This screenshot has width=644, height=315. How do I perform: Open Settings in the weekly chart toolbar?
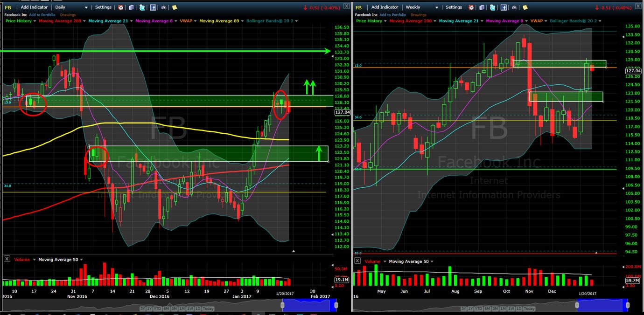tap(454, 7)
